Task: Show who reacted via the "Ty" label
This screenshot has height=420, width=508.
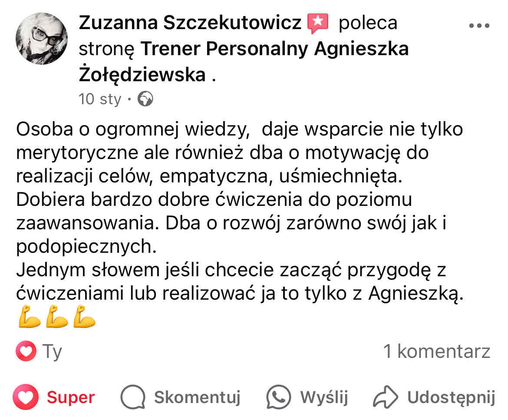Action: point(53,351)
